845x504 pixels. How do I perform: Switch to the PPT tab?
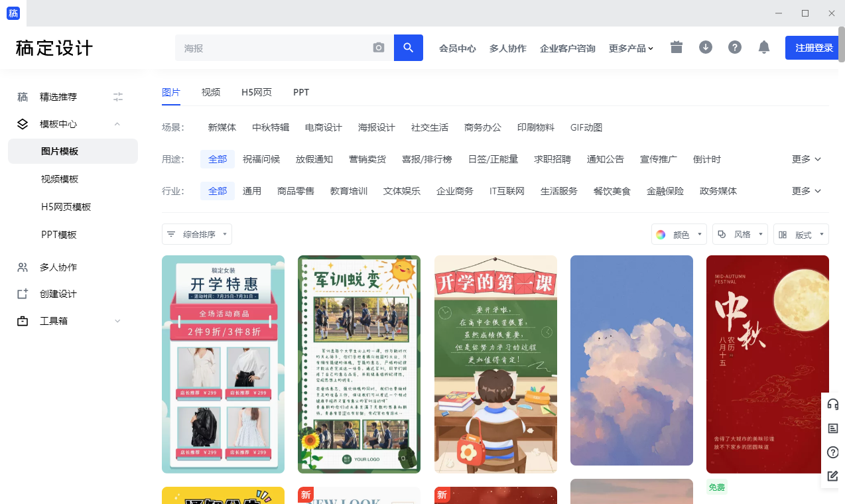[300, 92]
